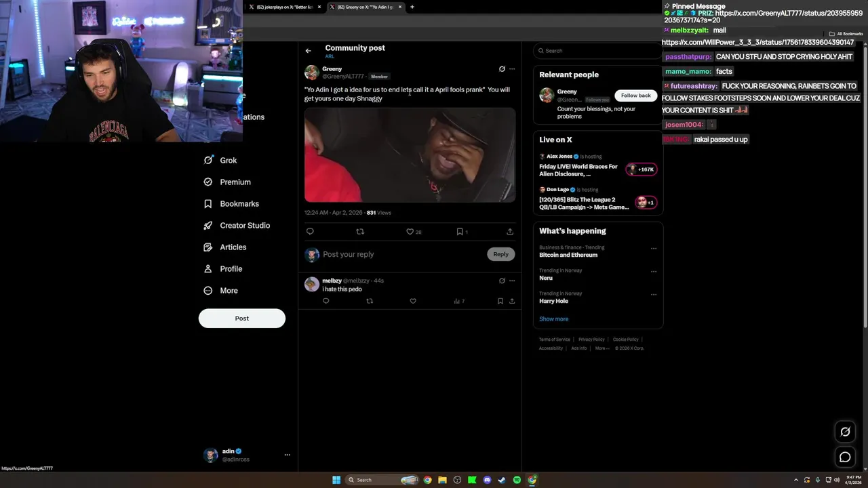868x488 pixels.
Task: Like Greeny's post with 28 likes
Action: [414, 232]
